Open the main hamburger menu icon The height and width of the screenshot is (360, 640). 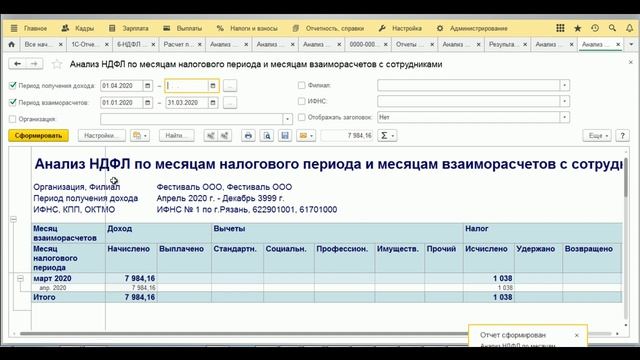pyautogui.click(x=14, y=28)
